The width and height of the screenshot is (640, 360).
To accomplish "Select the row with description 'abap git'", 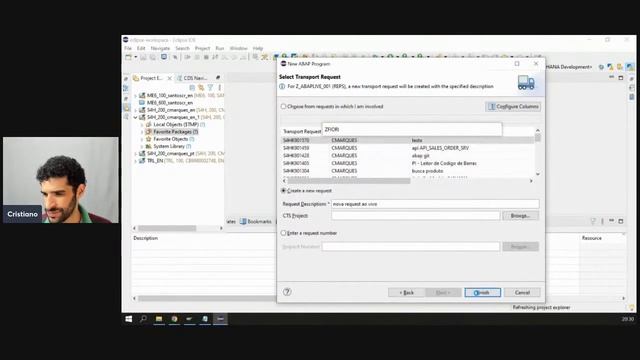I will pos(407,156).
